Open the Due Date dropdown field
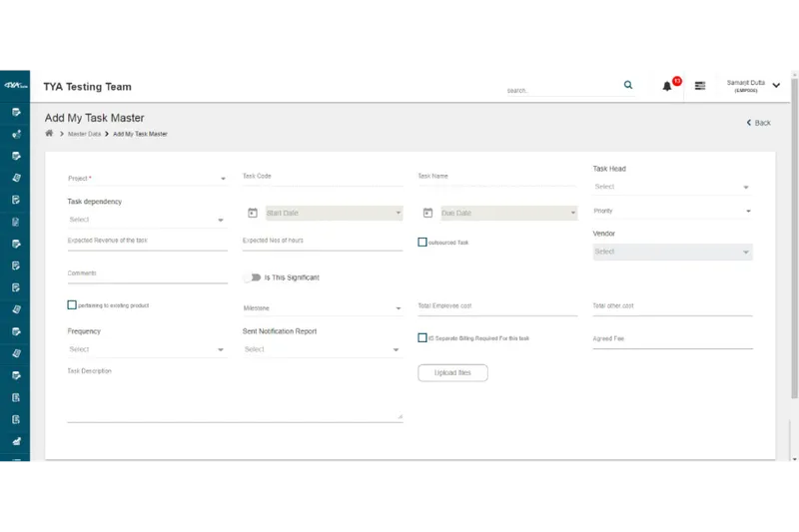799x532 pixels. (x=509, y=213)
